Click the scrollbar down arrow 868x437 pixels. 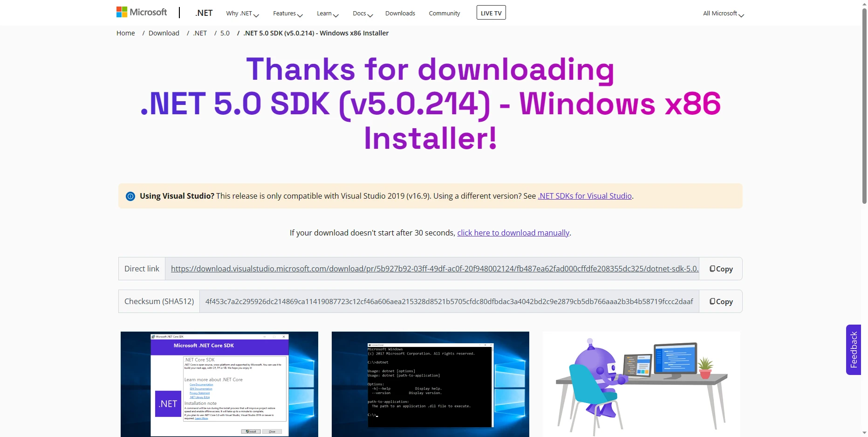click(864, 433)
